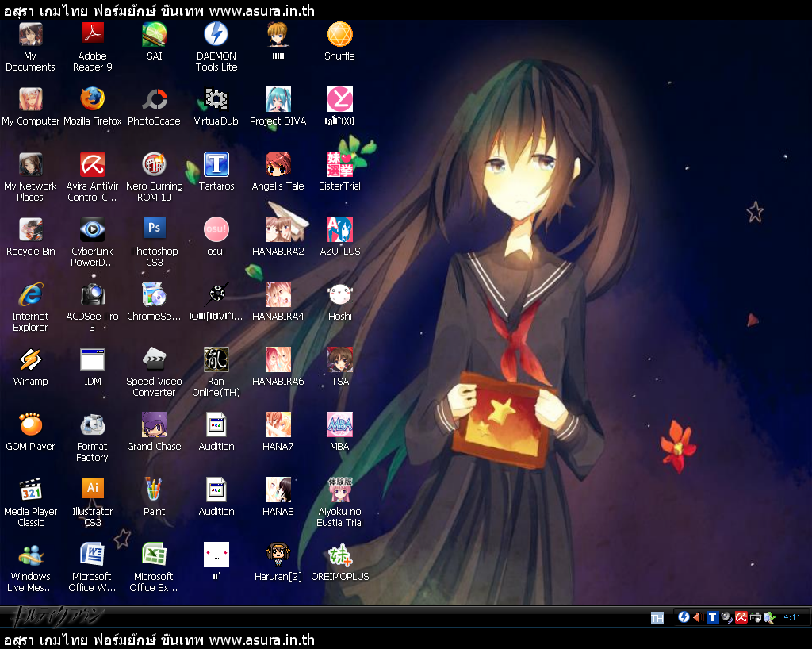
Task: Click the system clock showing 4:11
Action: (x=792, y=617)
